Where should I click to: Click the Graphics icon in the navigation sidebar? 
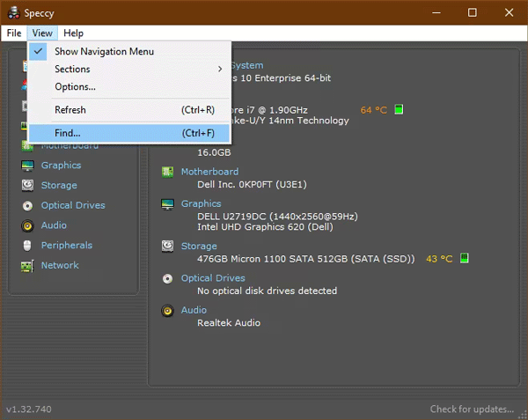click(x=26, y=166)
